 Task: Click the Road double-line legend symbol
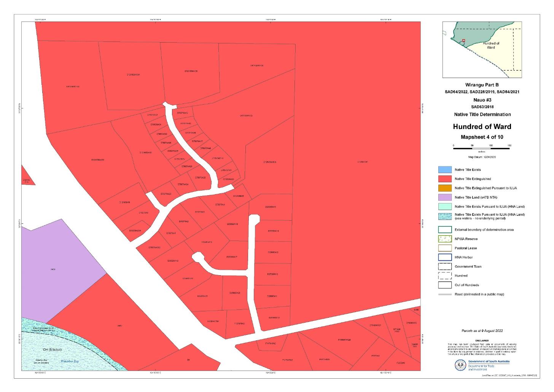point(445,294)
